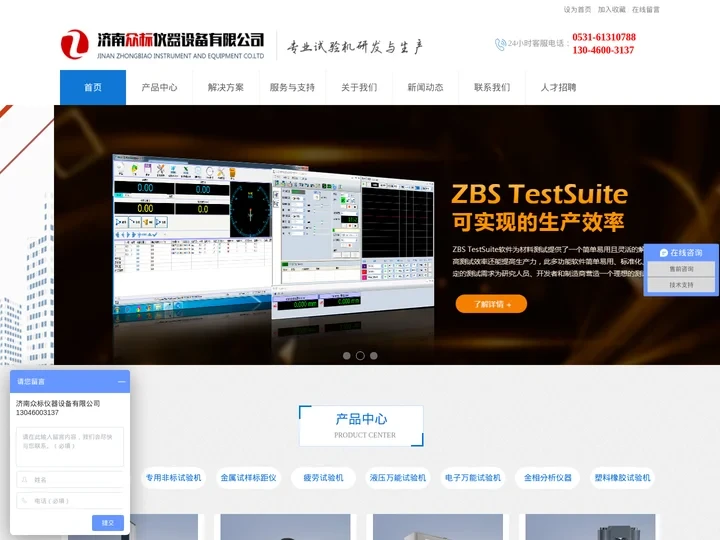This screenshot has width=720, height=540.
Task: Click the 产品中心 PRODUCT CENTER heading
Action: [361, 426]
